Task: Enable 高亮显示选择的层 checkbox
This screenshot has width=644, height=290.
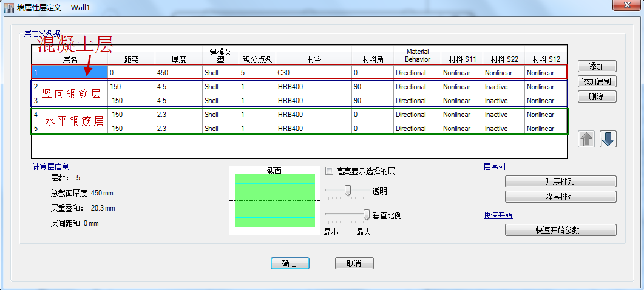Action: click(330, 171)
